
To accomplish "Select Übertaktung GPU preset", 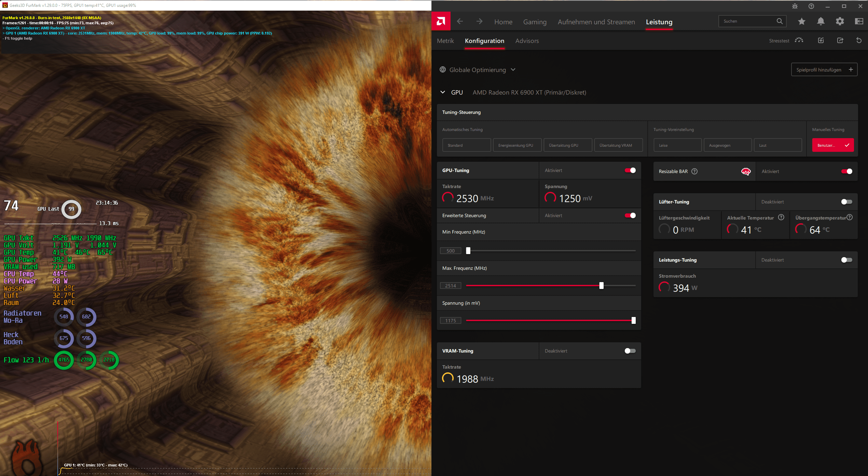I will 568,145.
